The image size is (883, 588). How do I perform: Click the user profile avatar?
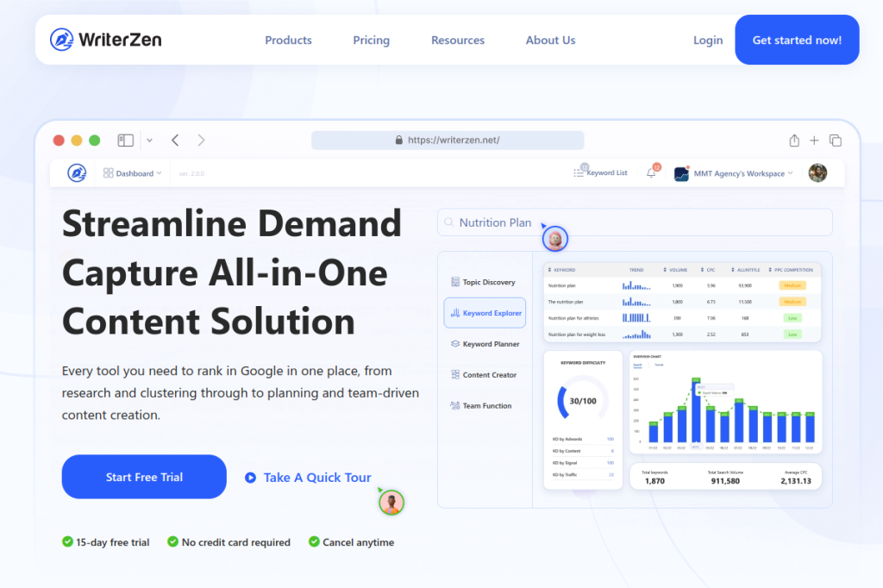point(817,173)
